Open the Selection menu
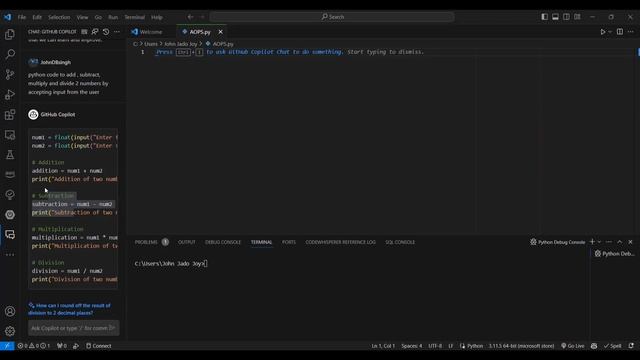The width and height of the screenshot is (640, 360). (59, 17)
